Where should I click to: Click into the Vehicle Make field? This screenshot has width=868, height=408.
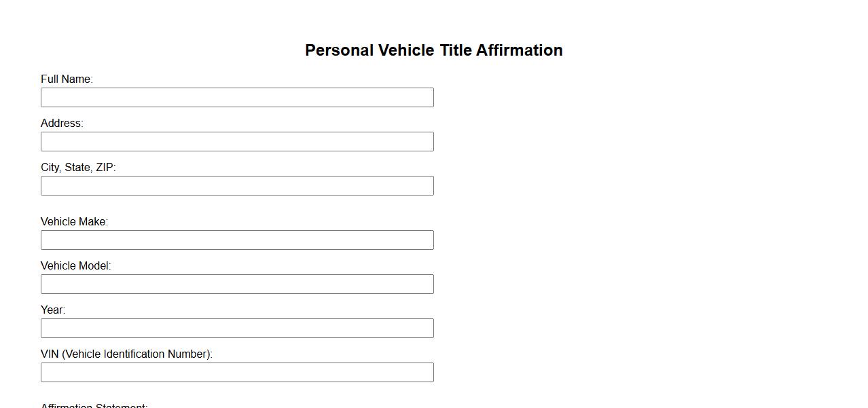(x=237, y=240)
